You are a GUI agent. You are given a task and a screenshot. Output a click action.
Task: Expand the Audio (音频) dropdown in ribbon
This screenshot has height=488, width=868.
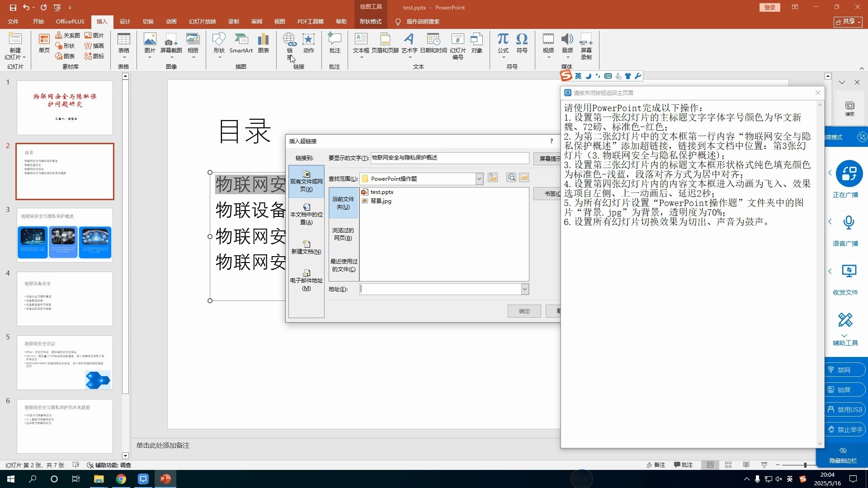567,57
